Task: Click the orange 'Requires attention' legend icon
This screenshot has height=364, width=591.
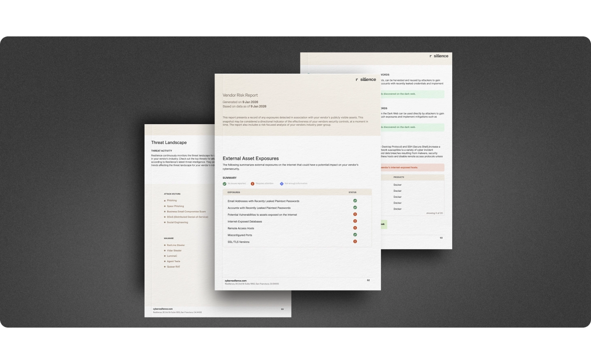Action: (253, 184)
